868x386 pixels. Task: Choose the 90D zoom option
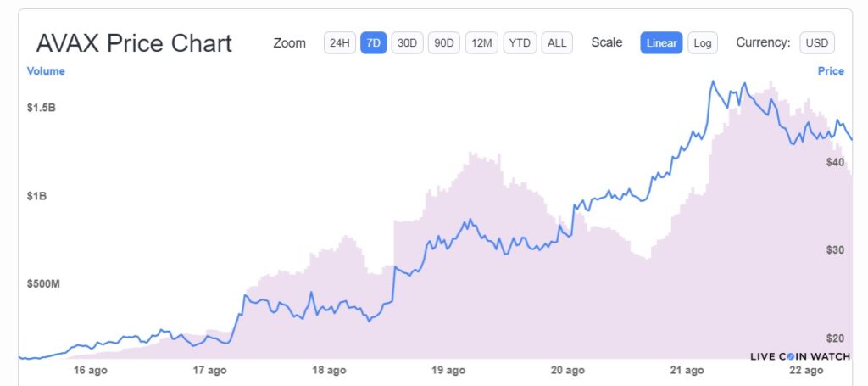tap(442, 42)
